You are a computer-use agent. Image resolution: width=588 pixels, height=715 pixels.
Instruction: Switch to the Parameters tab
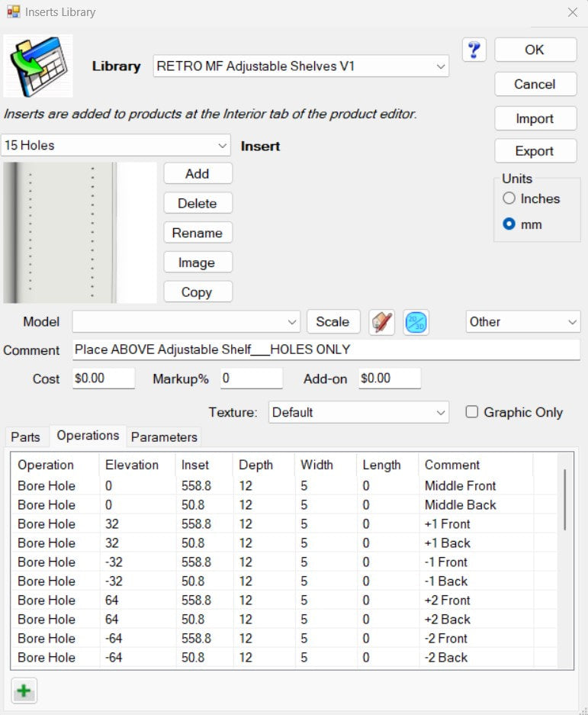click(164, 437)
